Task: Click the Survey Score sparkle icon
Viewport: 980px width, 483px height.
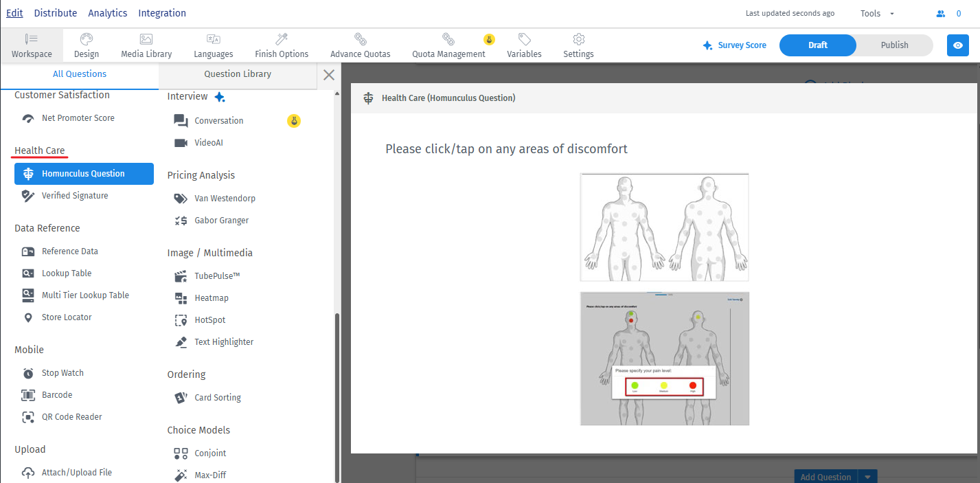Action: click(x=707, y=45)
